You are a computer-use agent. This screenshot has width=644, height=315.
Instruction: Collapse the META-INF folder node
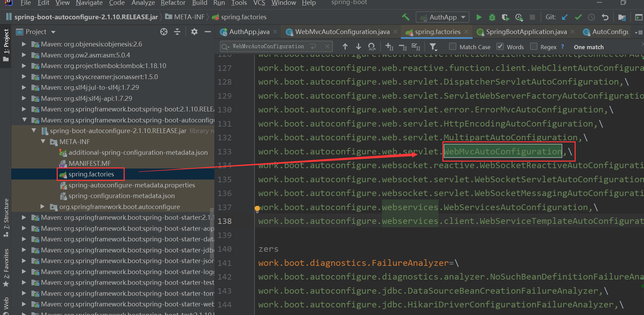click(43, 142)
